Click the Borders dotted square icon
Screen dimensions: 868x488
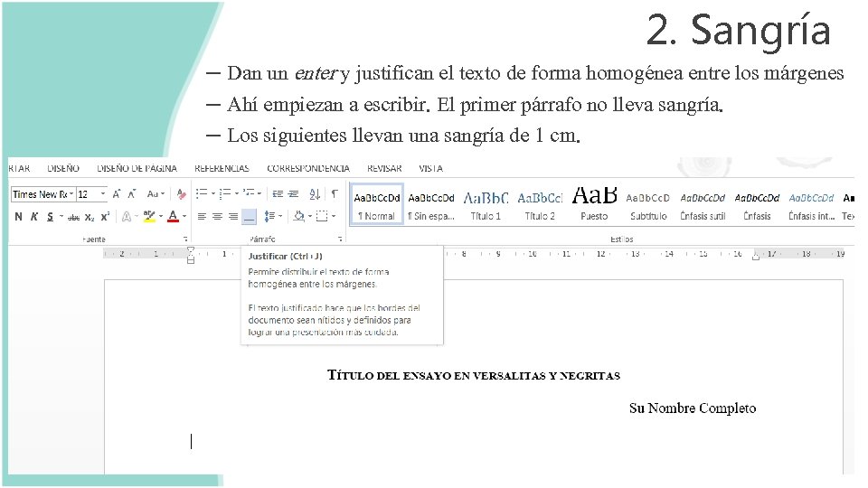click(322, 216)
